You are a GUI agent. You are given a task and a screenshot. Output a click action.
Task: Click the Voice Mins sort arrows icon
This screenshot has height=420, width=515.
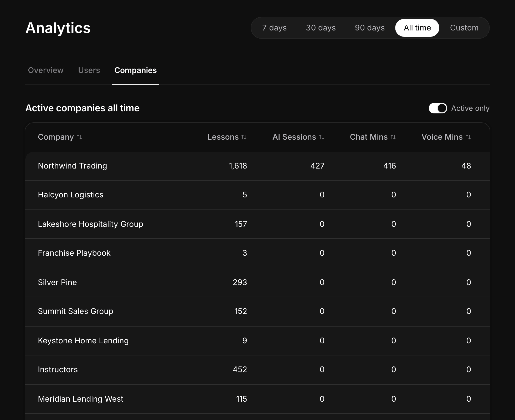pos(468,137)
